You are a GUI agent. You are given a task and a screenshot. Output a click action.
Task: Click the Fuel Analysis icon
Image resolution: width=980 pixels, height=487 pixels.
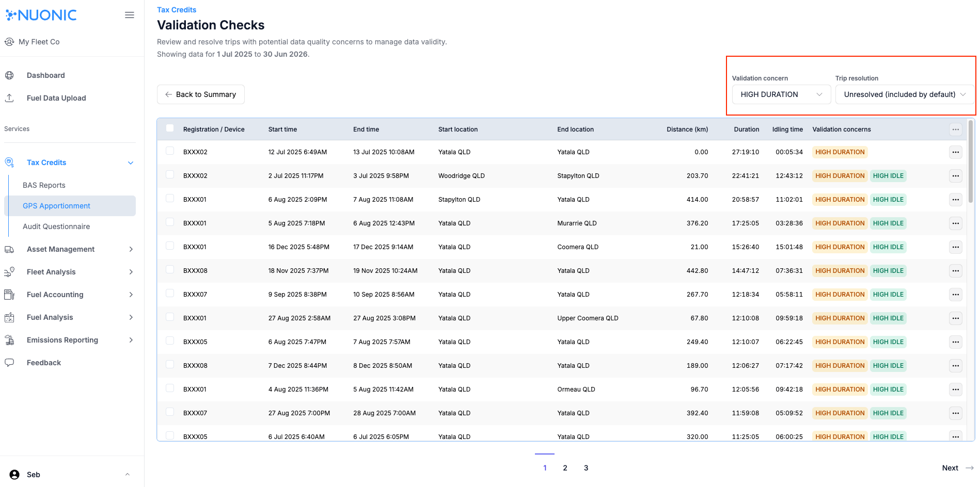pyautogui.click(x=9, y=317)
